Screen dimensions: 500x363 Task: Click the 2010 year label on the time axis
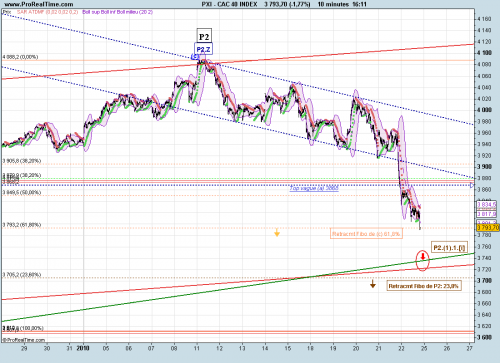(x=83, y=348)
